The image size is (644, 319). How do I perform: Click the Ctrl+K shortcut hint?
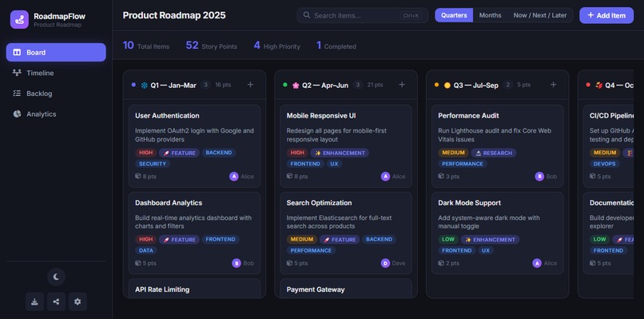pos(411,16)
